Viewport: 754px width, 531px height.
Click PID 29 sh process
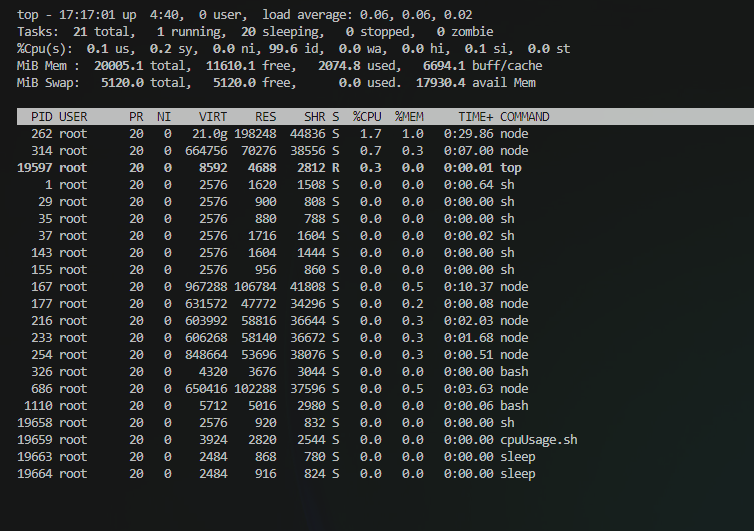coord(45,202)
